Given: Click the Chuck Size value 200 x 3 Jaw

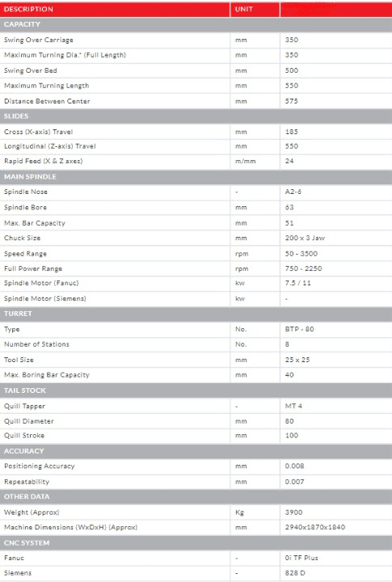Looking at the screenshot, I should 305,238.
